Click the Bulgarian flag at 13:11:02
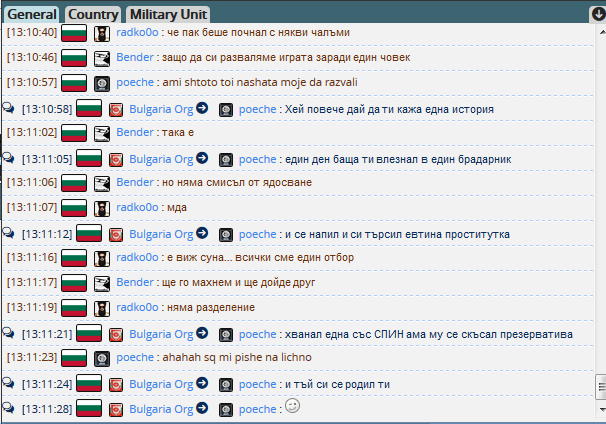Screen dimensions: 606x424 pyautogui.click(x=74, y=133)
